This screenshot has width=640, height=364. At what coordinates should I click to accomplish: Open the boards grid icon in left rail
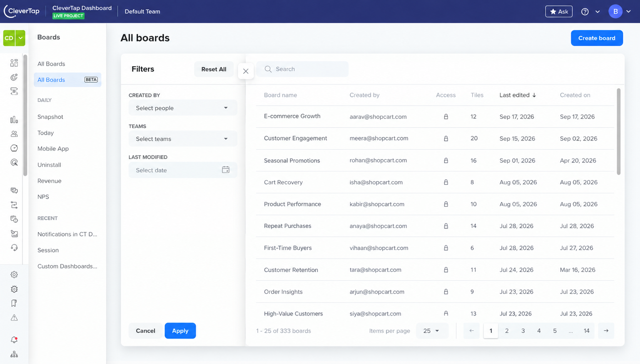click(x=14, y=63)
